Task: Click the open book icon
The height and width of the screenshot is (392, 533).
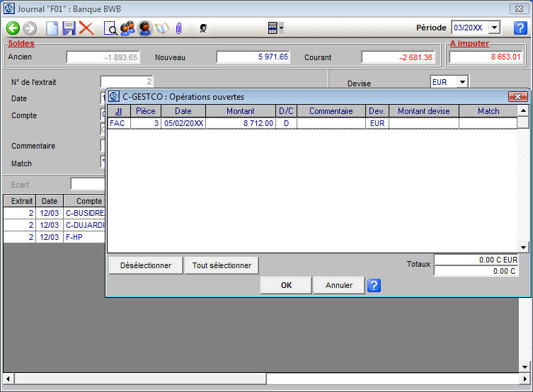Action: tap(162, 28)
